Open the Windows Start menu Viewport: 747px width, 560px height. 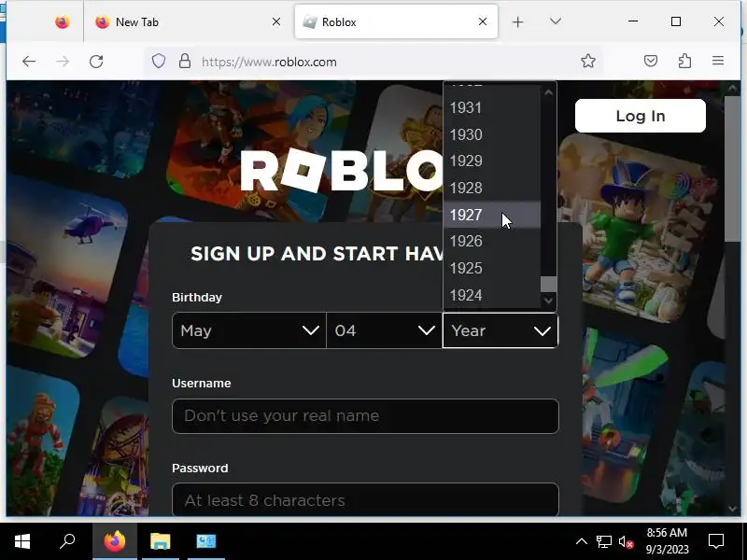(x=22, y=541)
